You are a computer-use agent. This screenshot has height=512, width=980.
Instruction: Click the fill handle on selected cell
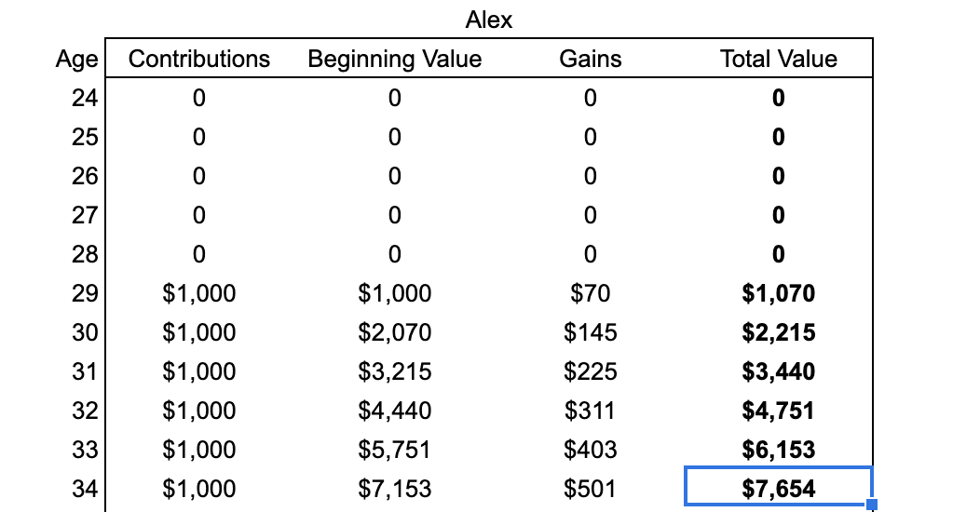[872, 505]
